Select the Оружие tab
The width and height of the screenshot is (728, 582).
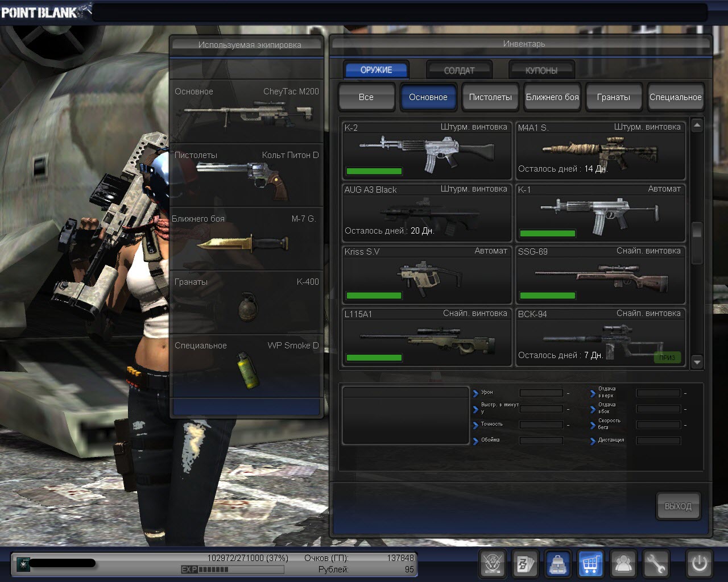(376, 70)
